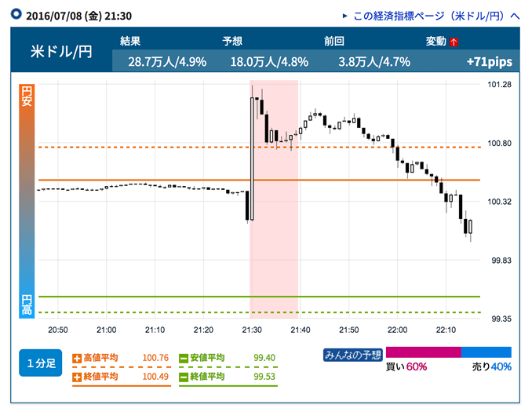Click the 結果 column header
The image size is (532, 412).
pyautogui.click(x=130, y=41)
